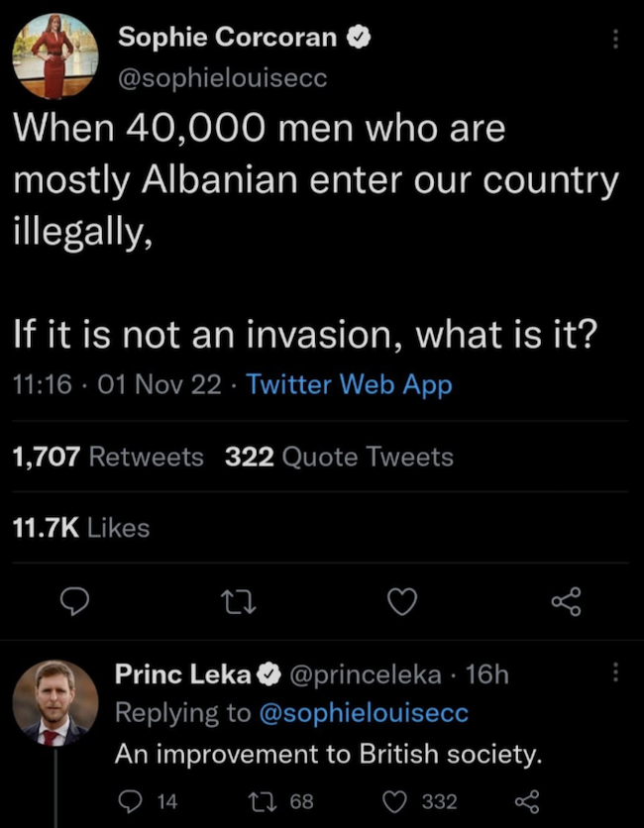The height and width of the screenshot is (828, 644).
Task: Open the more options menu on Leka's reply
Action: [614, 673]
